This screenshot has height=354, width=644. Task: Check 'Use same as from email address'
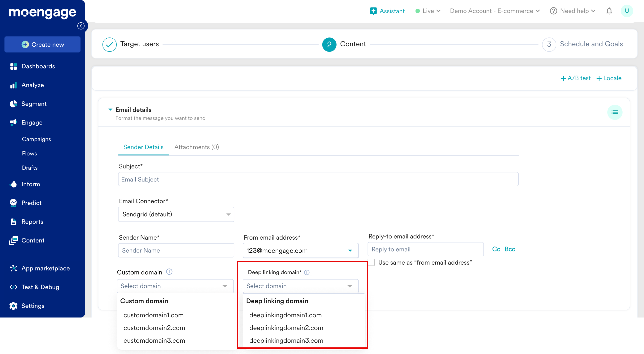372,262
